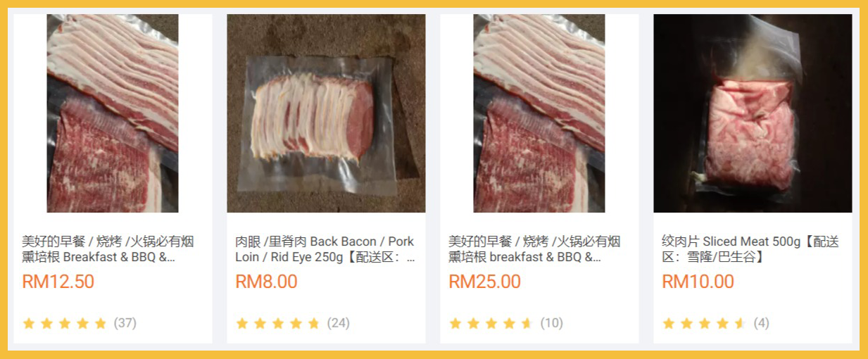Open the (4) review count on Sliced Meat

coord(761,324)
